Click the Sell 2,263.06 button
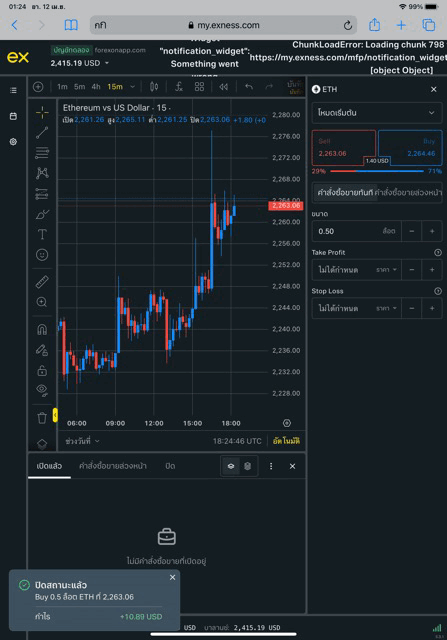The image size is (447, 640). pyautogui.click(x=343, y=147)
